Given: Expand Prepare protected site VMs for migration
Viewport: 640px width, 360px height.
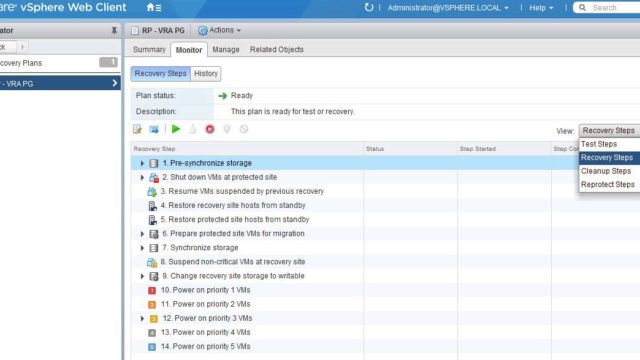Looking at the screenshot, I should click(x=142, y=234).
